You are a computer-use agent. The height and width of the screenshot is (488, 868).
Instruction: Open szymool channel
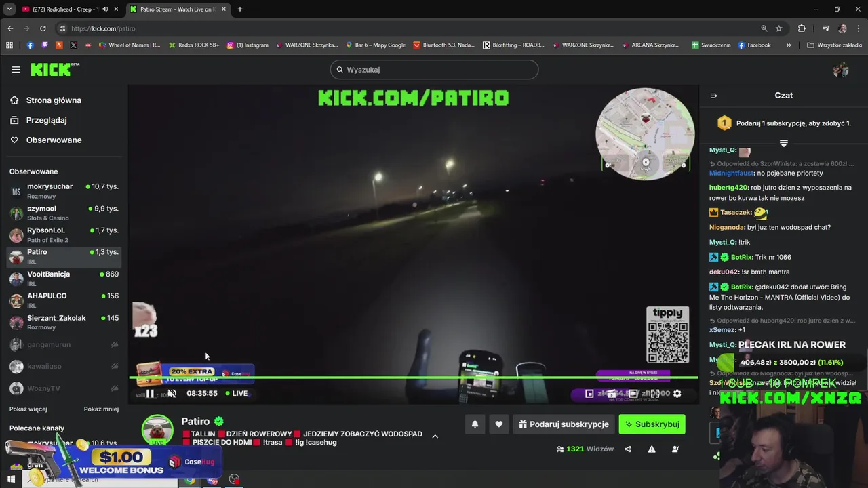[64, 213]
